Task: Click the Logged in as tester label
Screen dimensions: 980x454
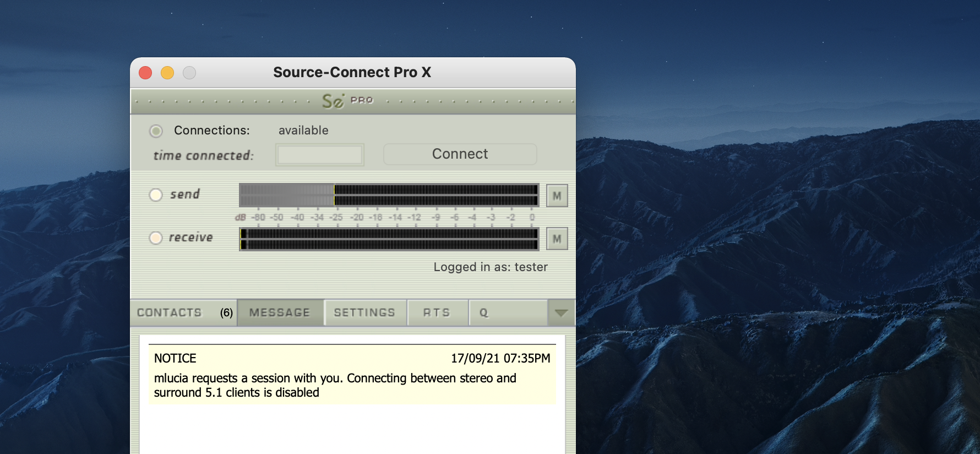Action: tap(490, 267)
